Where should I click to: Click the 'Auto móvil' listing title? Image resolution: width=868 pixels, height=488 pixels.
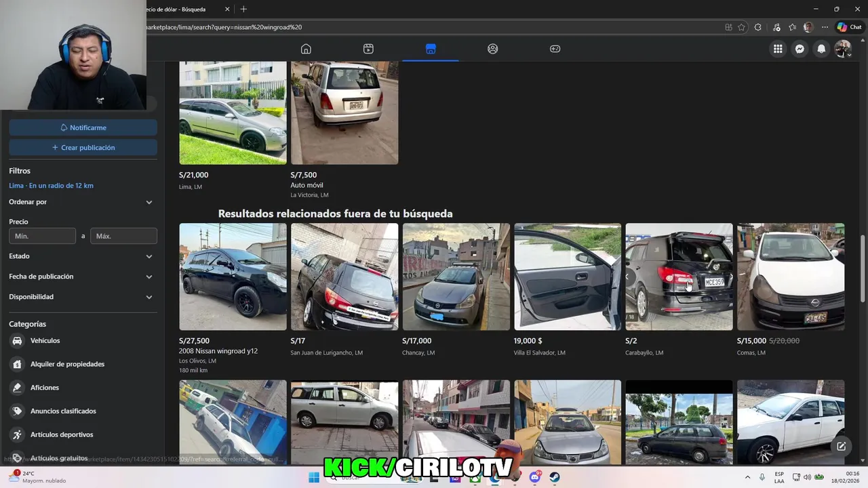click(x=307, y=185)
